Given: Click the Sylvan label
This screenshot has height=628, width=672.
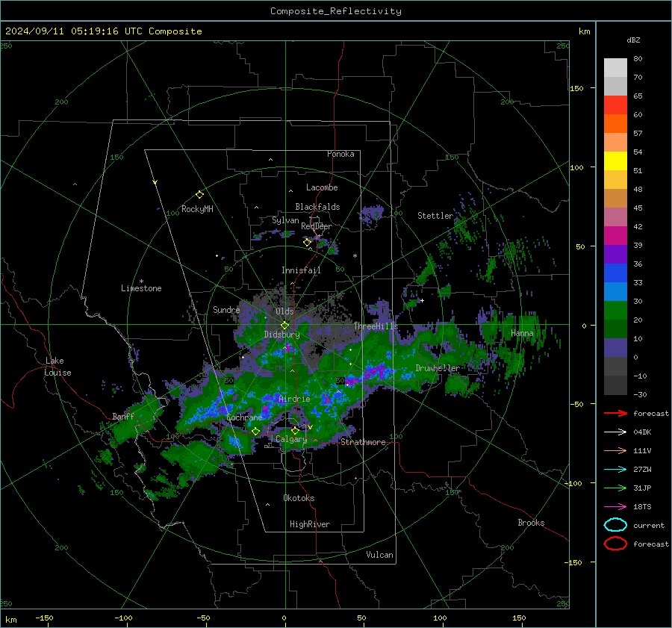Looking at the screenshot, I should pyautogui.click(x=285, y=220).
